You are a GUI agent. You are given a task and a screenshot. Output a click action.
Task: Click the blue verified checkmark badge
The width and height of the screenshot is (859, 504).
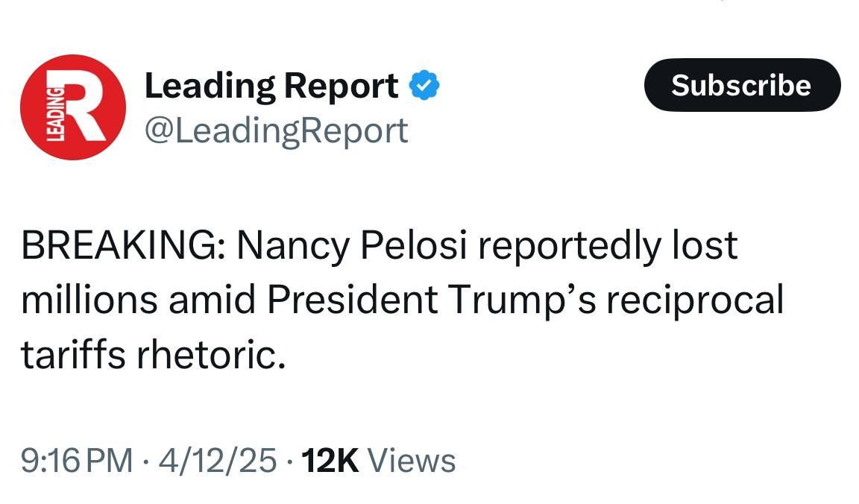pos(425,86)
